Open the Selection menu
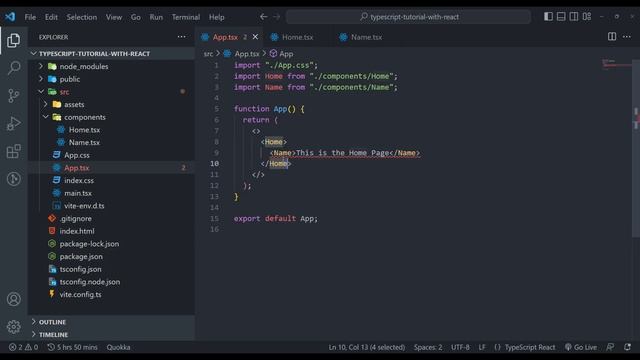 pos(82,17)
